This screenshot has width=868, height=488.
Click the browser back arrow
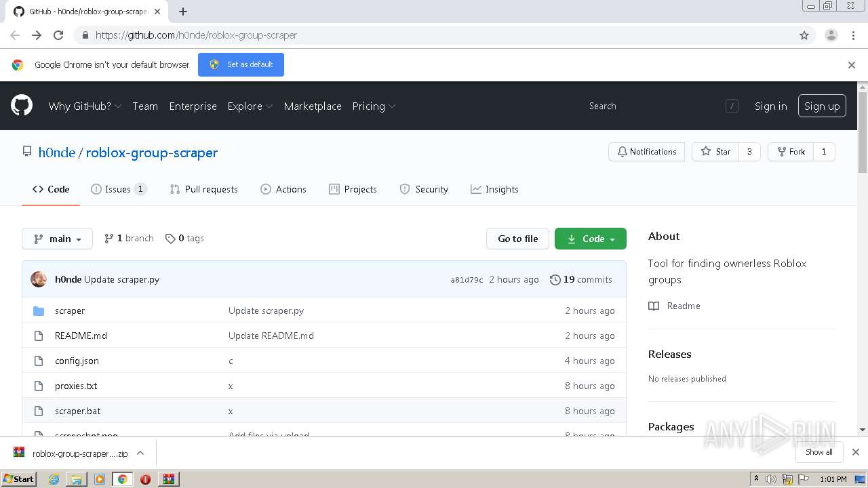(15, 35)
